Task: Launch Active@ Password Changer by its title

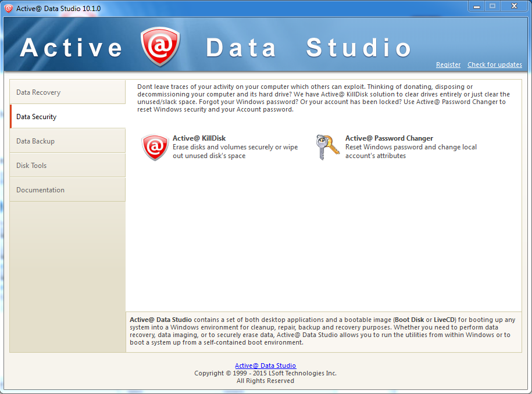Action: click(x=389, y=138)
